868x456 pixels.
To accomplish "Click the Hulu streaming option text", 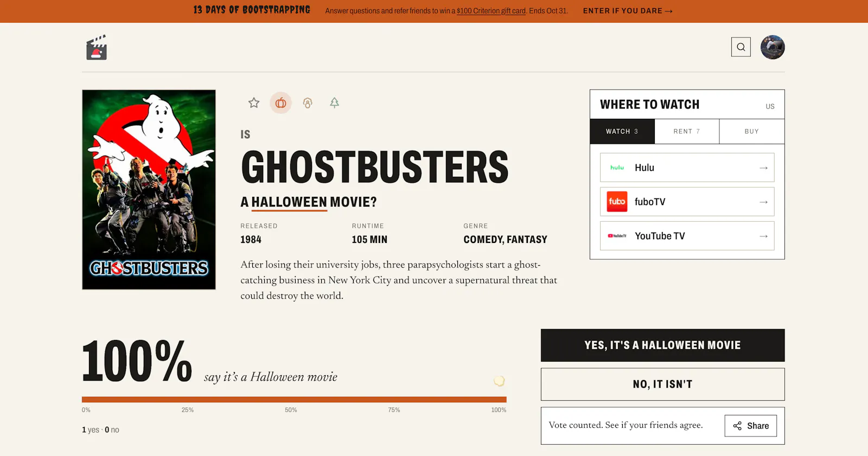I will pos(644,168).
